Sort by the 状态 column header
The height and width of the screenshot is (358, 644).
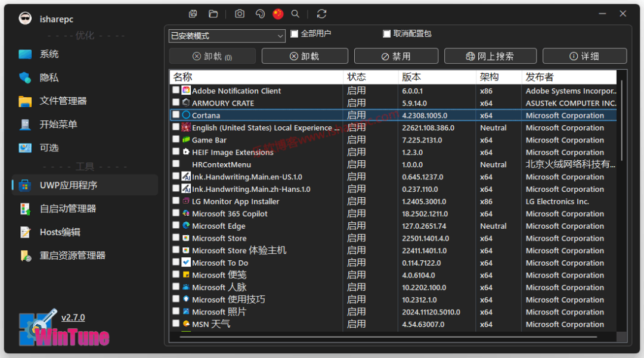[370, 77]
